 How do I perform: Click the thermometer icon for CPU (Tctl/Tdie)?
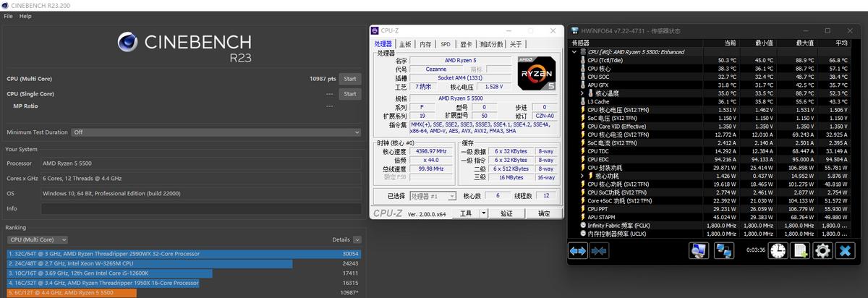tap(583, 60)
